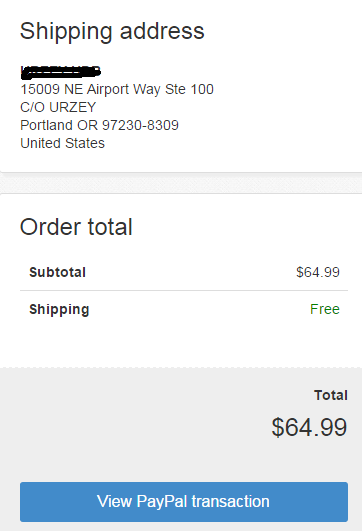Click the Shipping address heading
Viewport: 362px width, 531px height.
pyautogui.click(x=112, y=32)
